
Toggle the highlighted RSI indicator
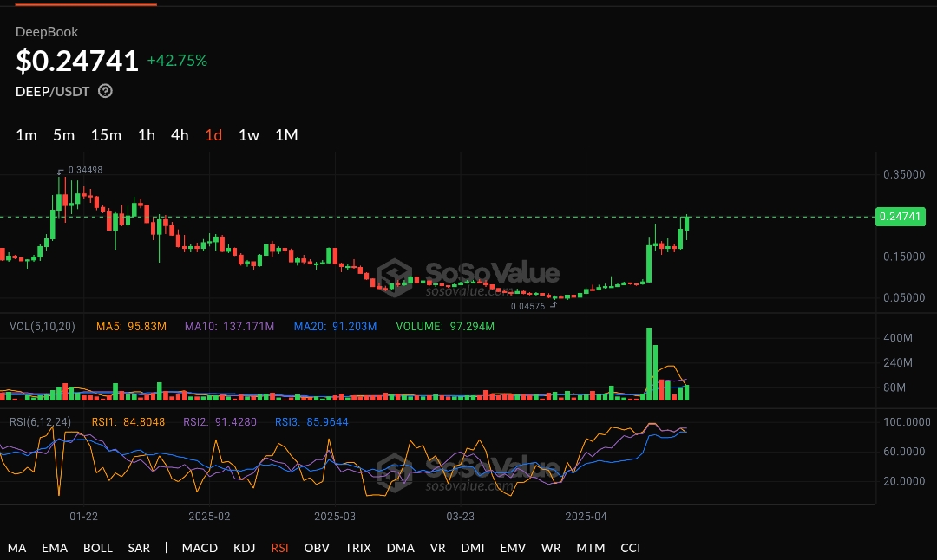pyautogui.click(x=279, y=548)
